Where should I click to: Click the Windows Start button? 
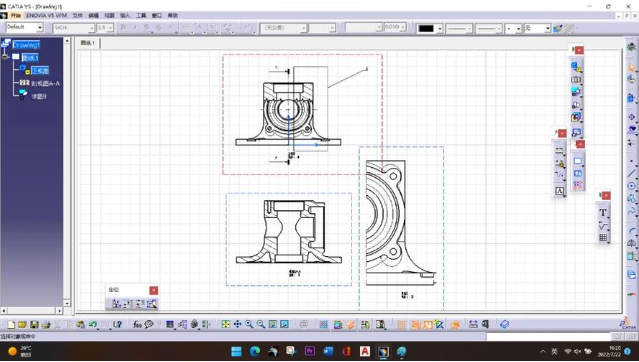tap(236, 351)
